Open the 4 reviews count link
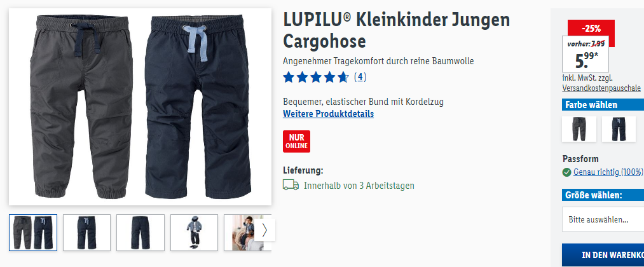Image resolution: width=644 pixels, height=267 pixels. tap(360, 77)
